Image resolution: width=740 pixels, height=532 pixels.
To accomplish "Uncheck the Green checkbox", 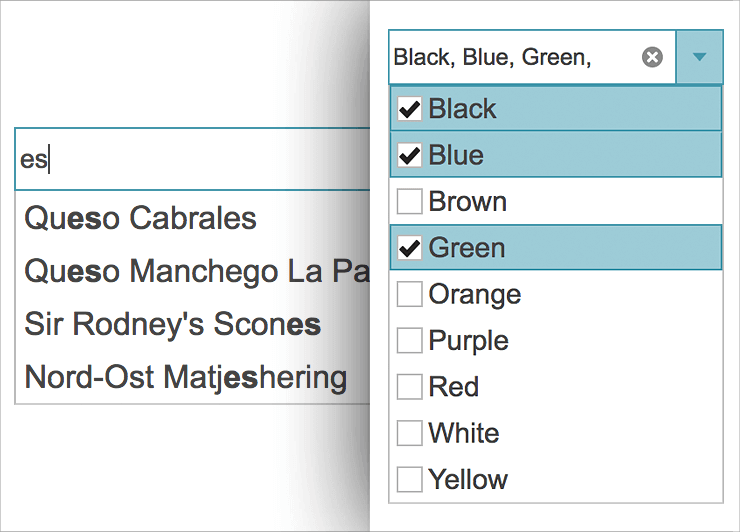I will click(409, 248).
